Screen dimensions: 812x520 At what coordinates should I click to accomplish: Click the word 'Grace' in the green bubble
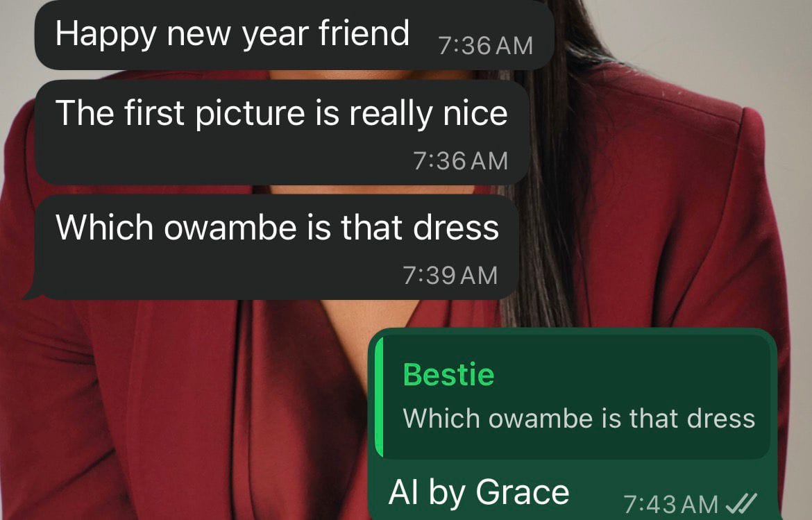(523, 492)
